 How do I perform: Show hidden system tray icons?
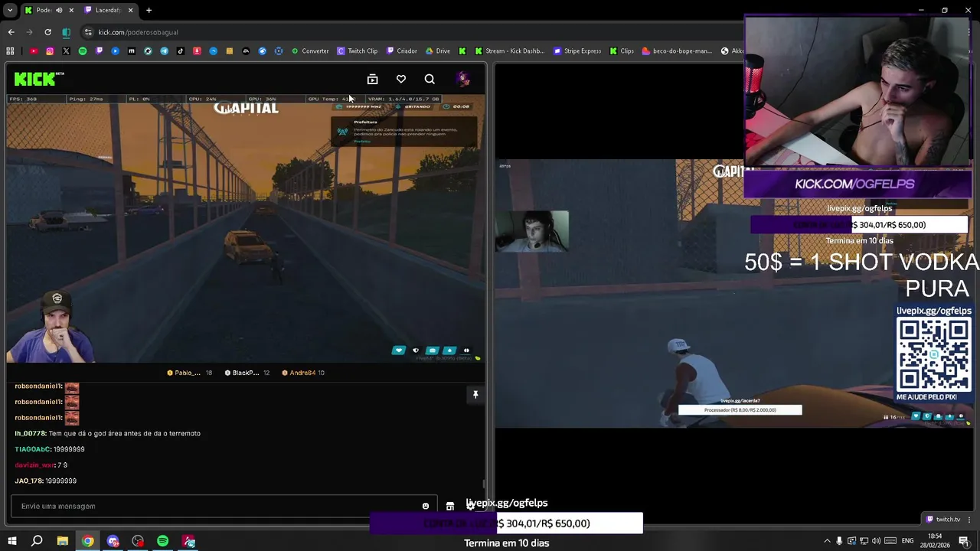coord(827,541)
